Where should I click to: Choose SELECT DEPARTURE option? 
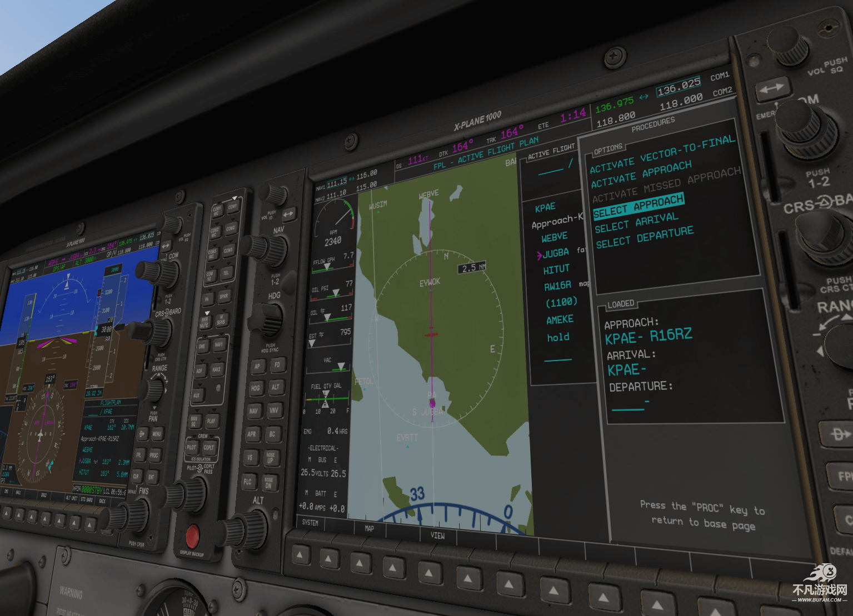pyautogui.click(x=645, y=237)
